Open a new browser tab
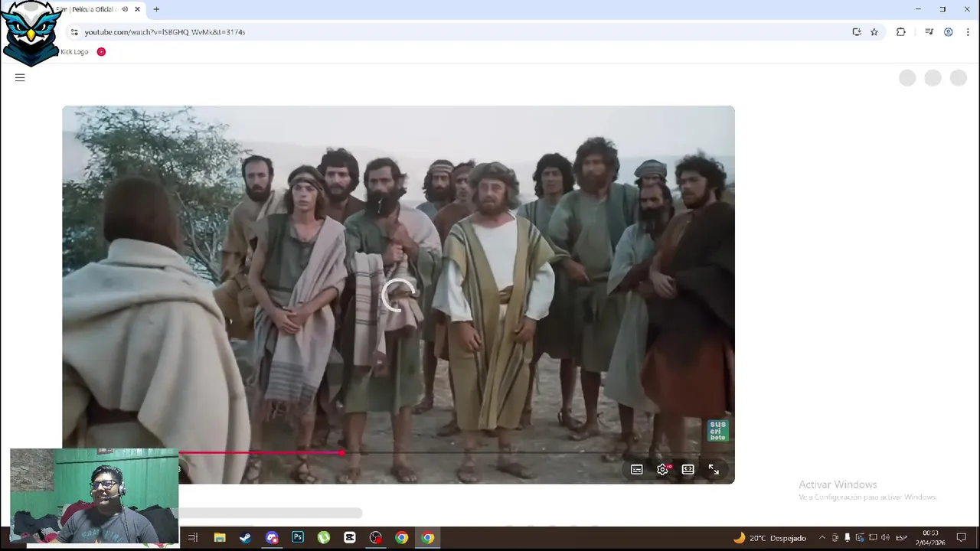This screenshot has height=551, width=980. coord(156,9)
